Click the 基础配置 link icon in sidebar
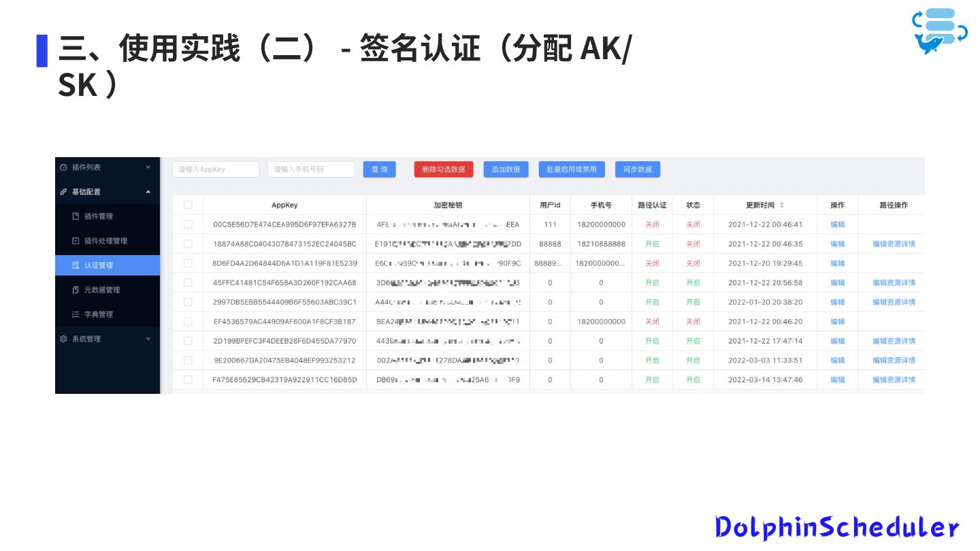This screenshot has width=980, height=551. point(64,192)
